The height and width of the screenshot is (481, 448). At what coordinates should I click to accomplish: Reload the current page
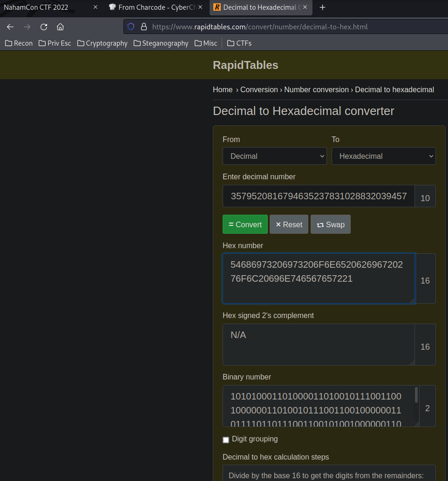click(44, 27)
